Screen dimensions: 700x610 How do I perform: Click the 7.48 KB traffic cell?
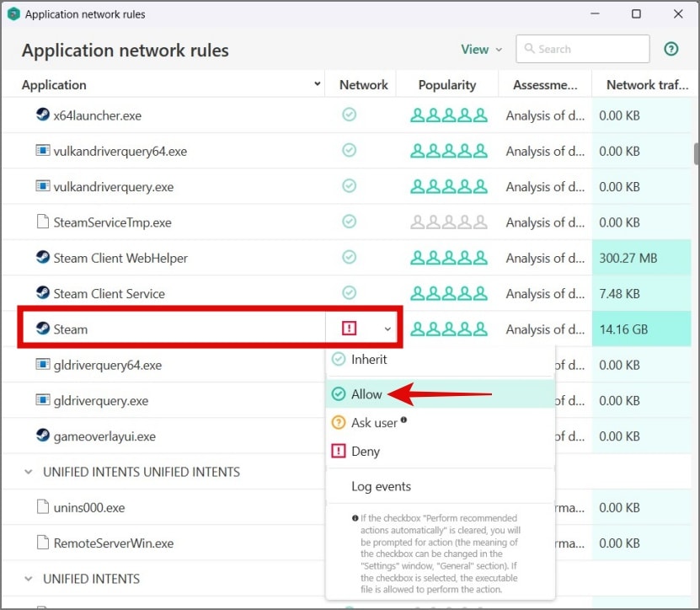pos(642,293)
